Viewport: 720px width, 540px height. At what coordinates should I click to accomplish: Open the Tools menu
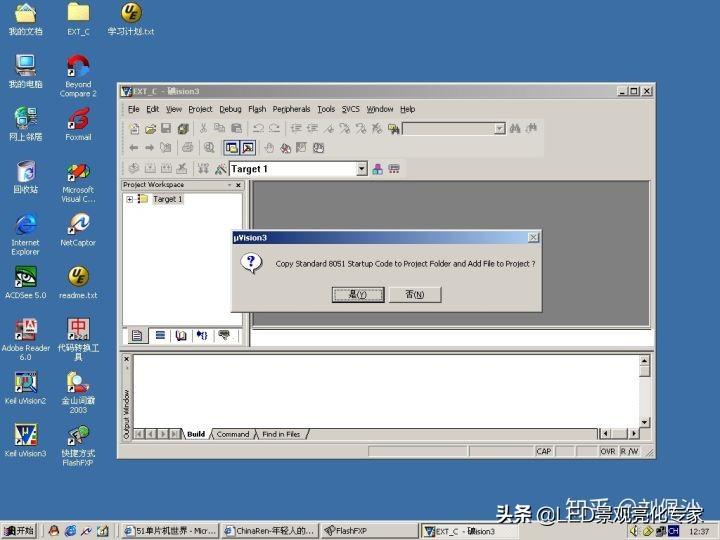coord(326,109)
